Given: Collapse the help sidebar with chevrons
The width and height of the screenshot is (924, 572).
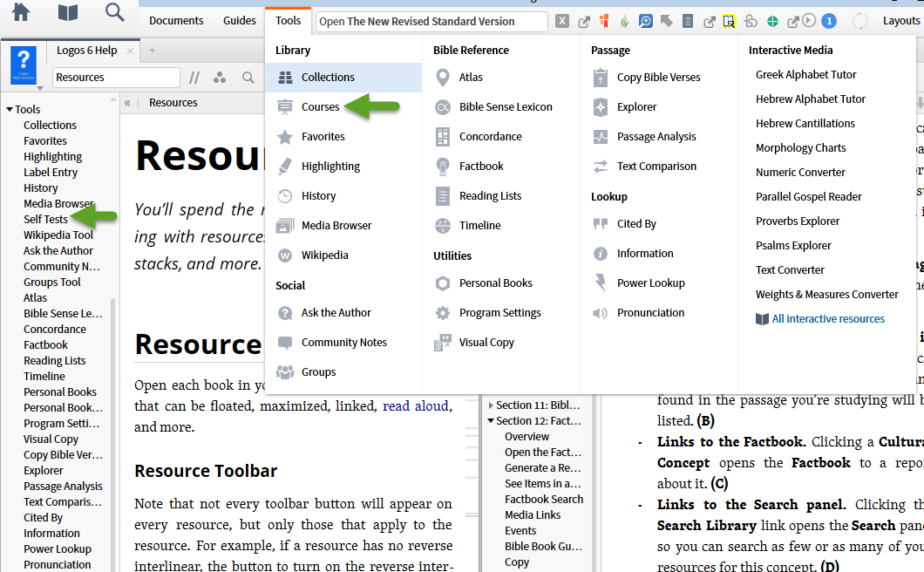Looking at the screenshot, I should 127,103.
